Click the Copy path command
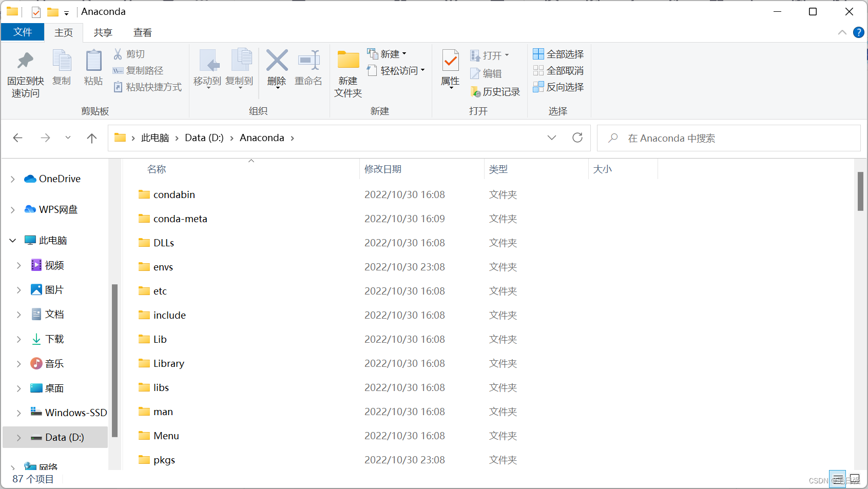 138,70
